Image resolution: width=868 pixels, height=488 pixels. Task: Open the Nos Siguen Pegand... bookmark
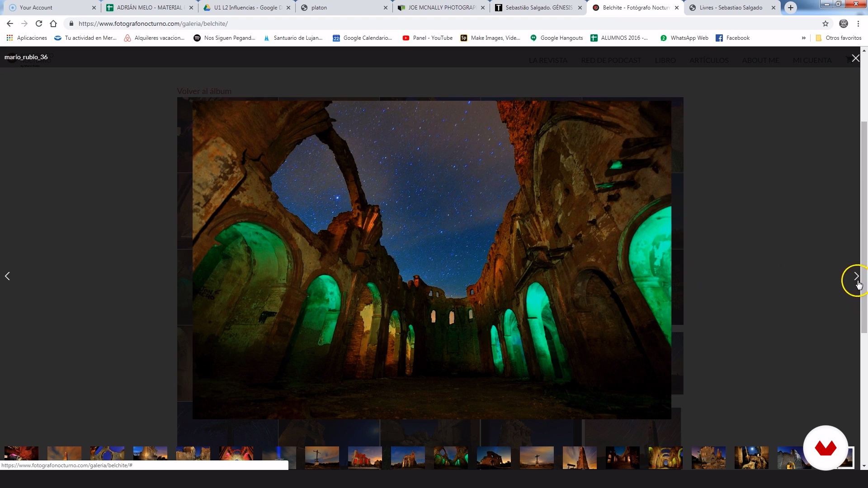224,38
